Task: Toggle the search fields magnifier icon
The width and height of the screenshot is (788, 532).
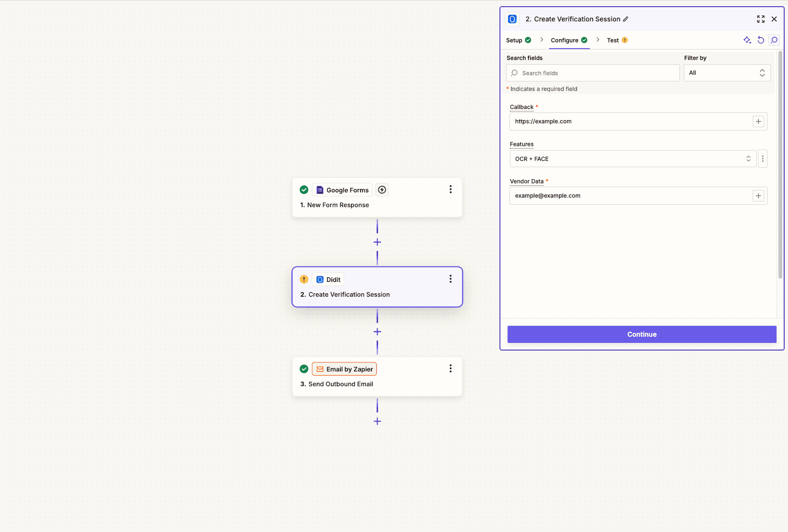Action: (774, 40)
